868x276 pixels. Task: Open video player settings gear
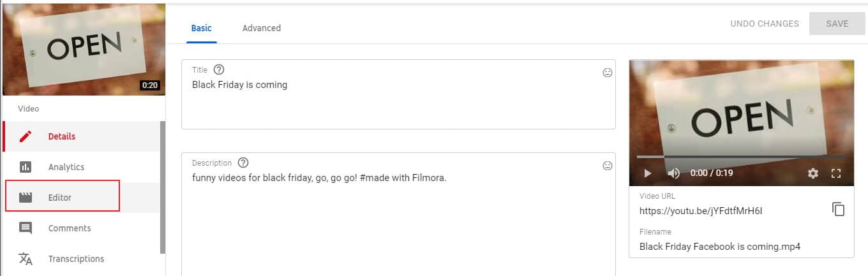tap(812, 173)
